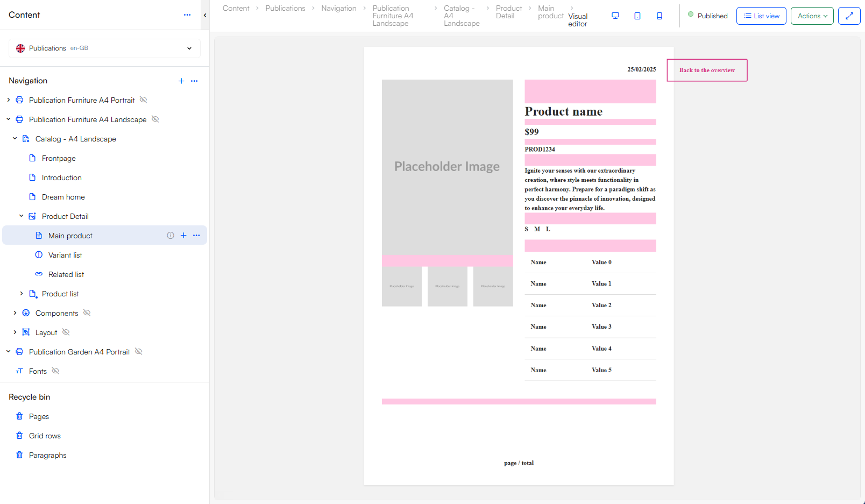Open the Actions dropdown
Screen dimensions: 865x504
[x=812, y=16]
